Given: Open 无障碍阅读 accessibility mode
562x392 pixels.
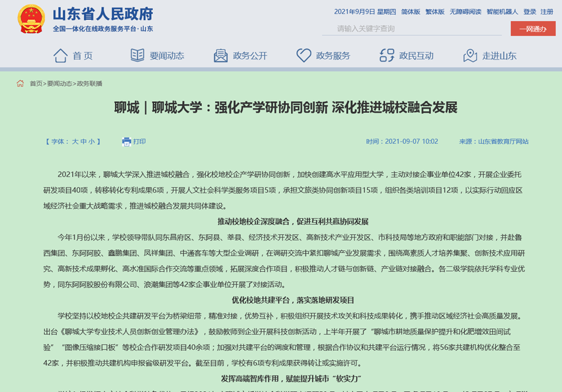Looking at the screenshot, I should tap(465, 12).
